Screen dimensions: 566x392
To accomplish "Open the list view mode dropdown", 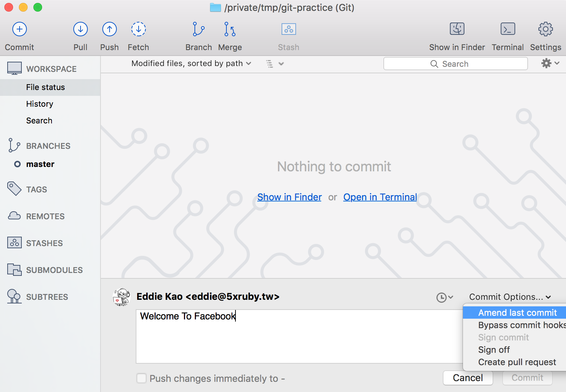I will pos(275,64).
